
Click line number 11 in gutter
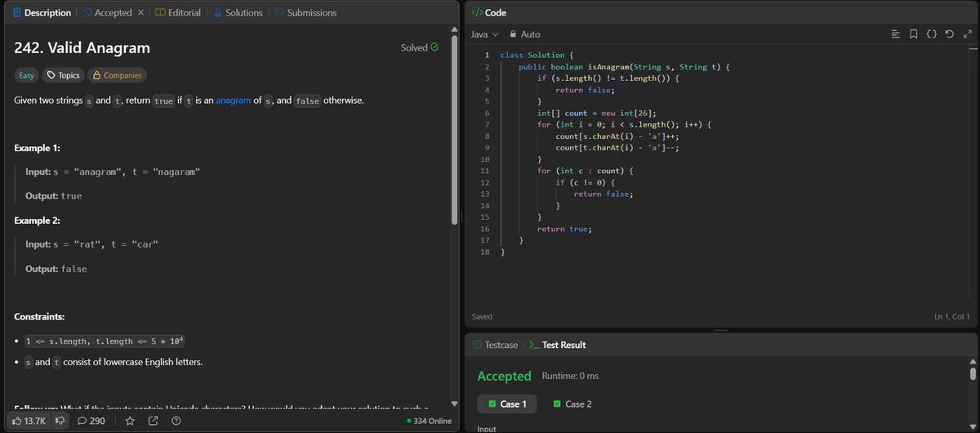[484, 171]
